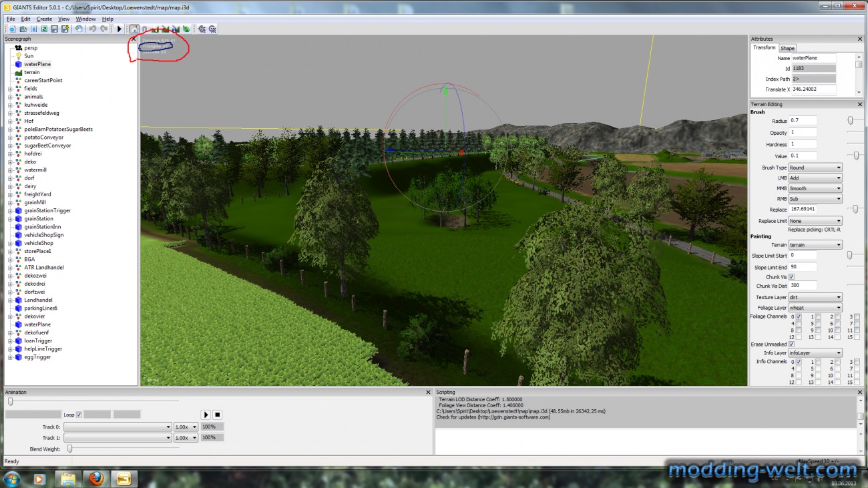Activate the terrain sculpt mode icon

coord(154,29)
